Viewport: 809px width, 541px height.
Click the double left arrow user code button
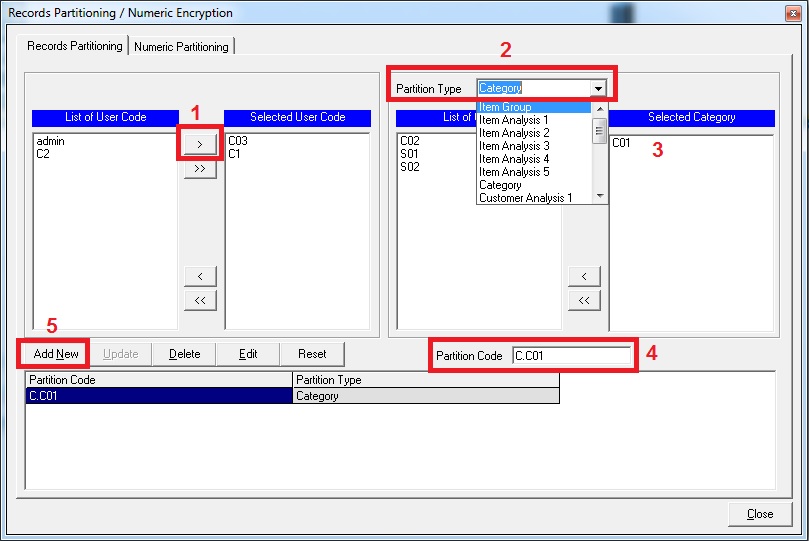[200, 299]
